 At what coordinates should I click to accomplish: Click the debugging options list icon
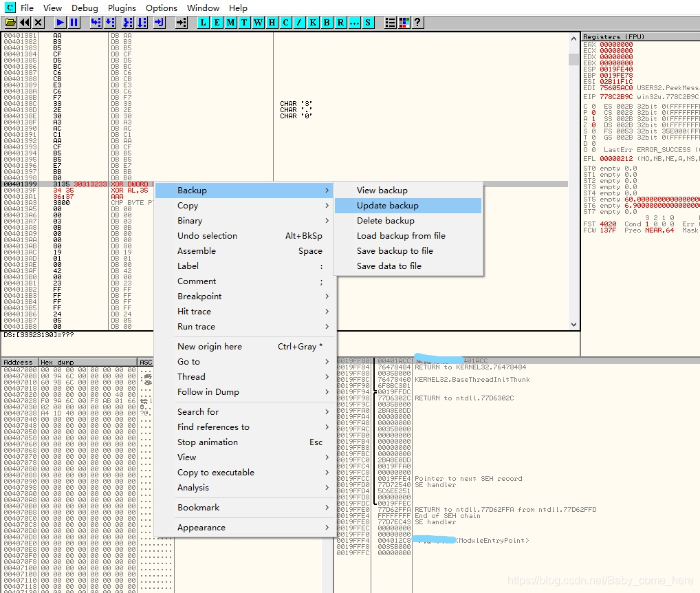click(390, 22)
